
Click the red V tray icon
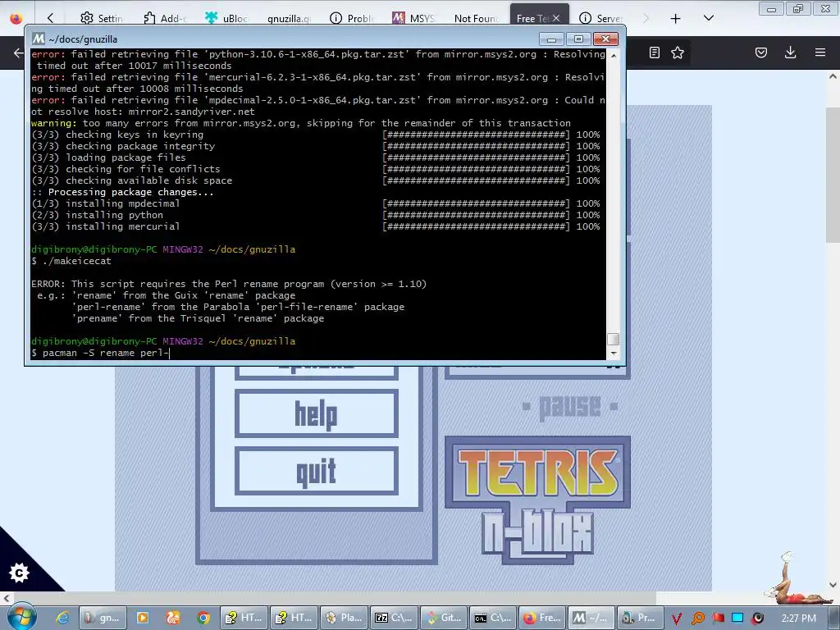pos(676,619)
